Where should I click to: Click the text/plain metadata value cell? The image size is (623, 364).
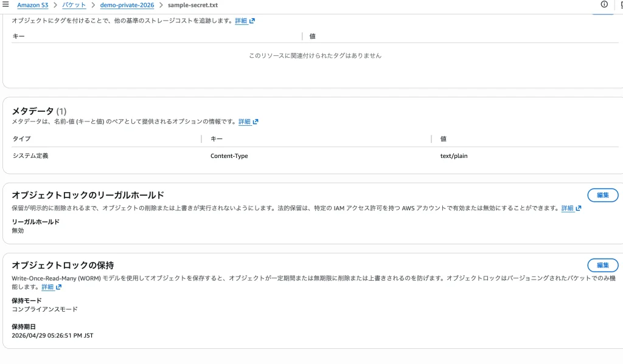tap(453, 156)
